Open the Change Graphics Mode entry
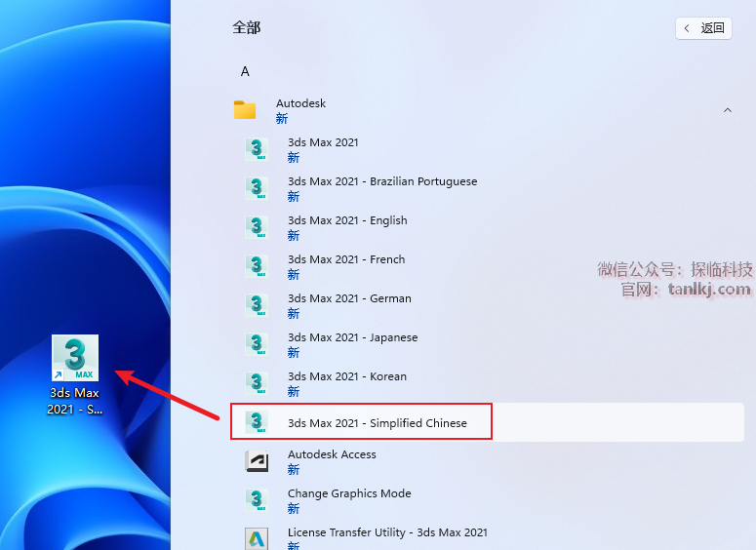 487,500
